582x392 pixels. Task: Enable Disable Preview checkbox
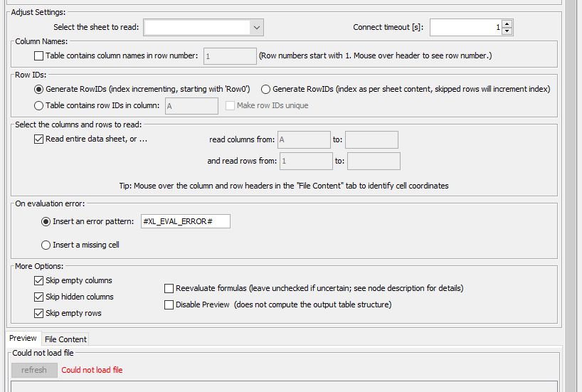click(x=169, y=304)
